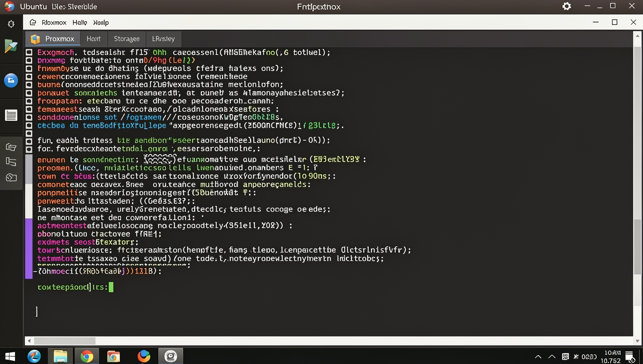
Task: Click the gear icon at top of left sidebar
Action: [x=11, y=24]
